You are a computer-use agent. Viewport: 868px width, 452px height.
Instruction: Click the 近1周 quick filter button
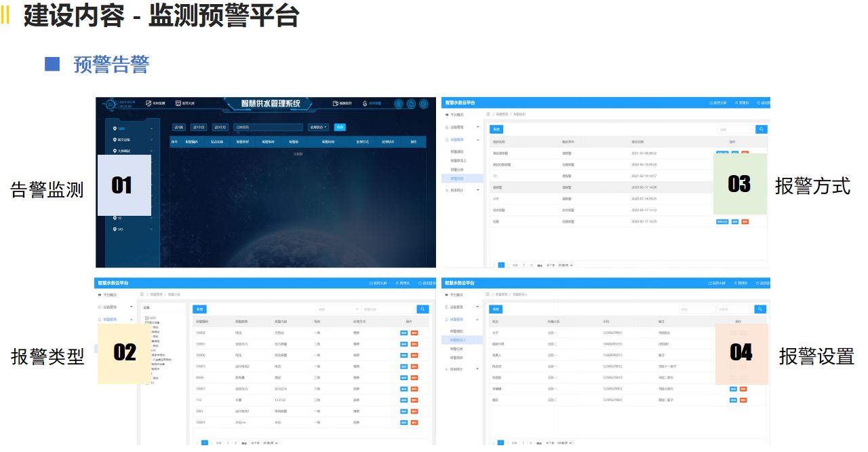click(179, 127)
